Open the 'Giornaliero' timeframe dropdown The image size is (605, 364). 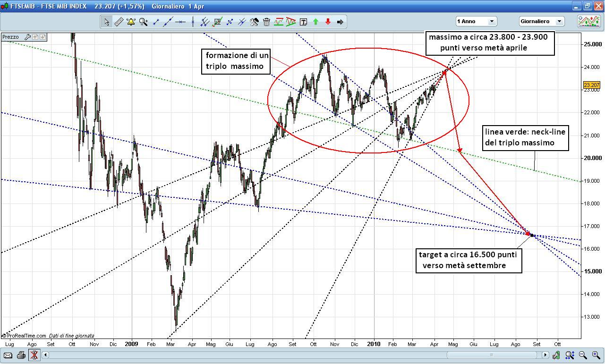(542, 21)
